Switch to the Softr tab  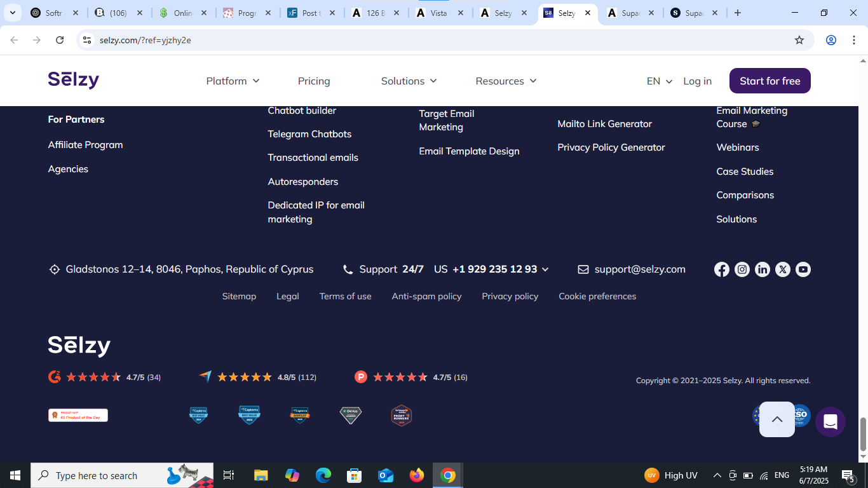pyautogui.click(x=55, y=13)
